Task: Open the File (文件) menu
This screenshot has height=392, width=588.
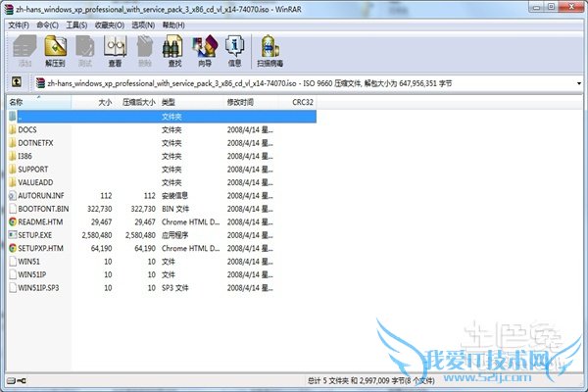Action: coord(19,25)
